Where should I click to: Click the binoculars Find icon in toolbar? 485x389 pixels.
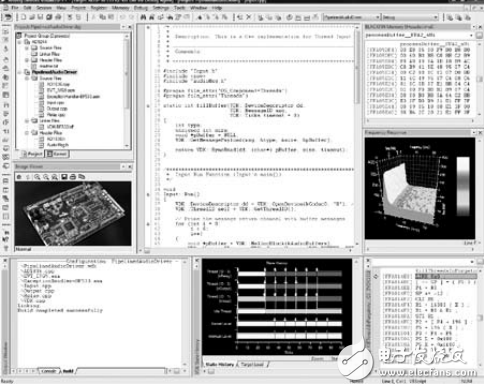tap(143, 17)
